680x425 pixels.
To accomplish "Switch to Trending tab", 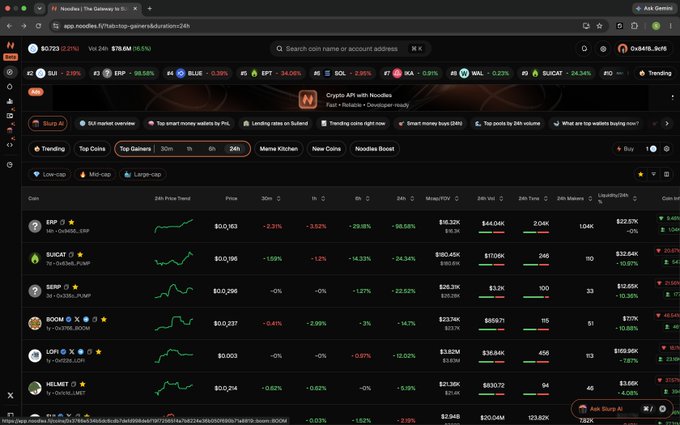I will tap(49, 149).
